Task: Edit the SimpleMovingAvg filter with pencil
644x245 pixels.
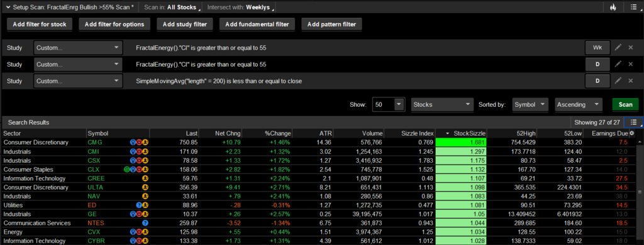Action: (x=618, y=81)
